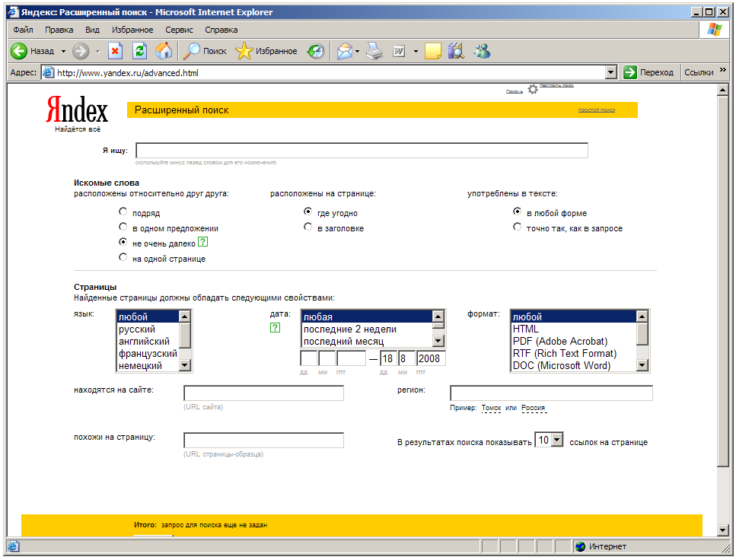Click the status bar page icon at far left
Viewport: 736px width, 560px height.
tap(13, 546)
